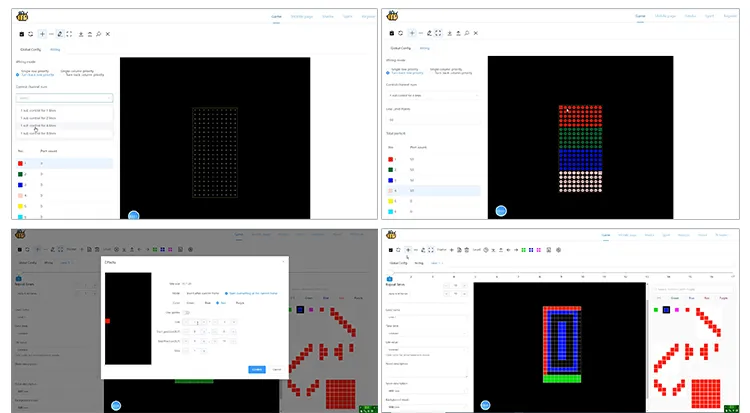The width and height of the screenshot is (750, 413).
Task: Click the search magnifier icon above the colored LED rows canvas
Action: (x=465, y=34)
